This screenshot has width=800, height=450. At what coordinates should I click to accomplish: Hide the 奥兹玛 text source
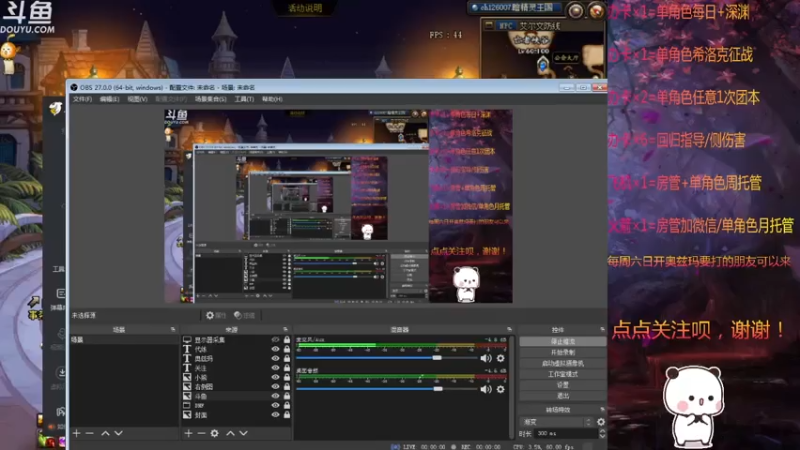tap(276, 359)
